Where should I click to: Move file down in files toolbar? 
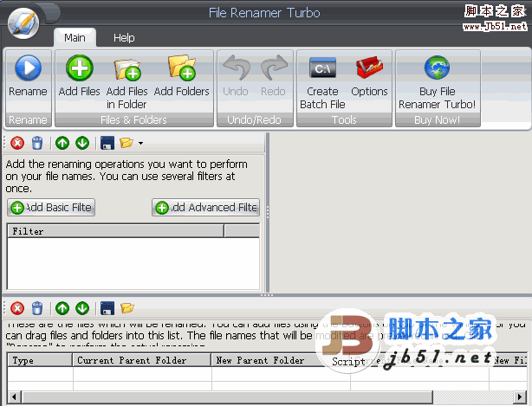coord(82,308)
